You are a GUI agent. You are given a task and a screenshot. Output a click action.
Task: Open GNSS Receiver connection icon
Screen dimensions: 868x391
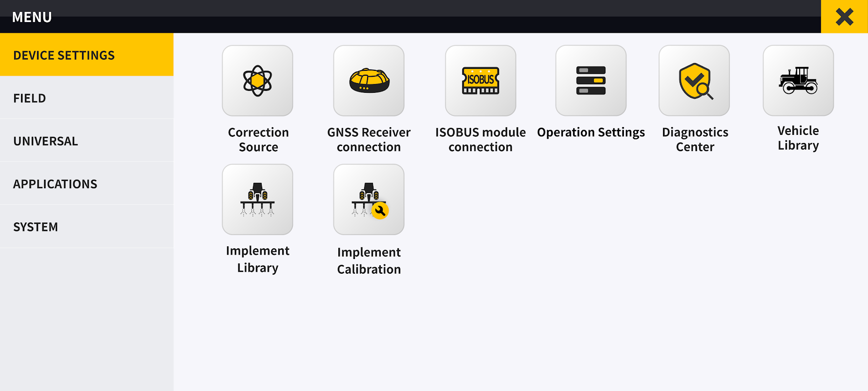[x=369, y=81]
